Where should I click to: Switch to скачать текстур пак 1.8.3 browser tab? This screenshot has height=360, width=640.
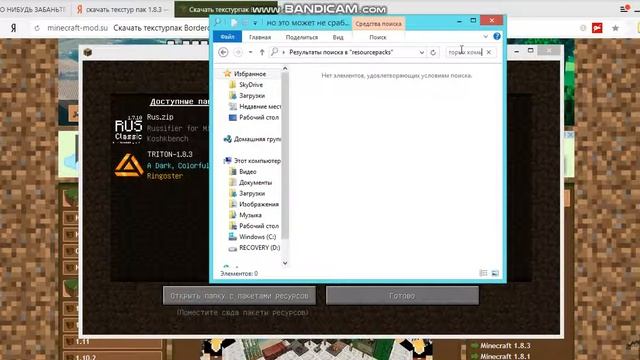123,9
